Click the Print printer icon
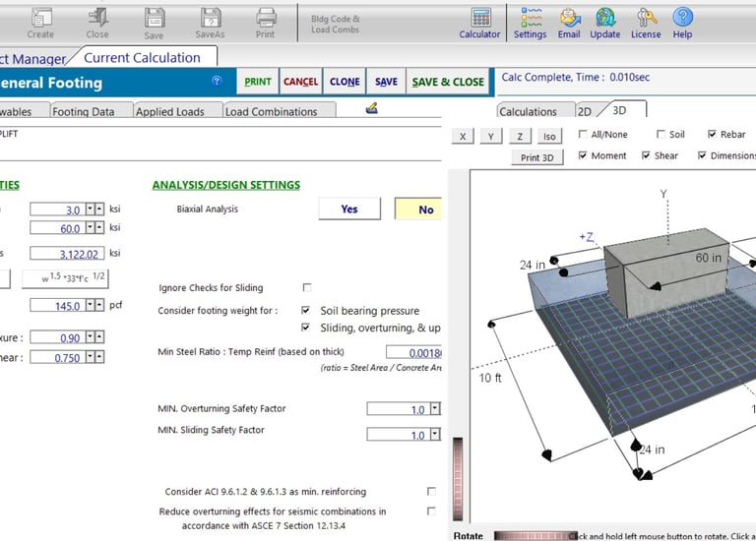 pos(266,18)
